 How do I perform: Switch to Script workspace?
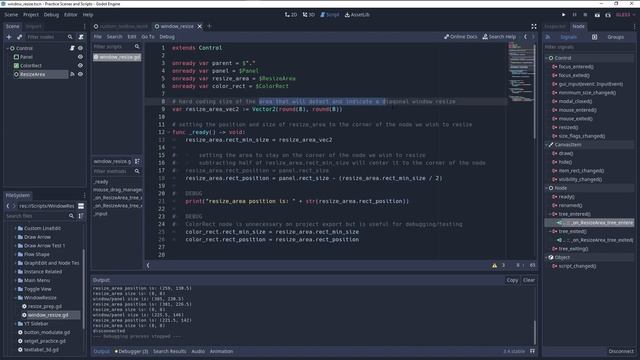click(x=330, y=15)
